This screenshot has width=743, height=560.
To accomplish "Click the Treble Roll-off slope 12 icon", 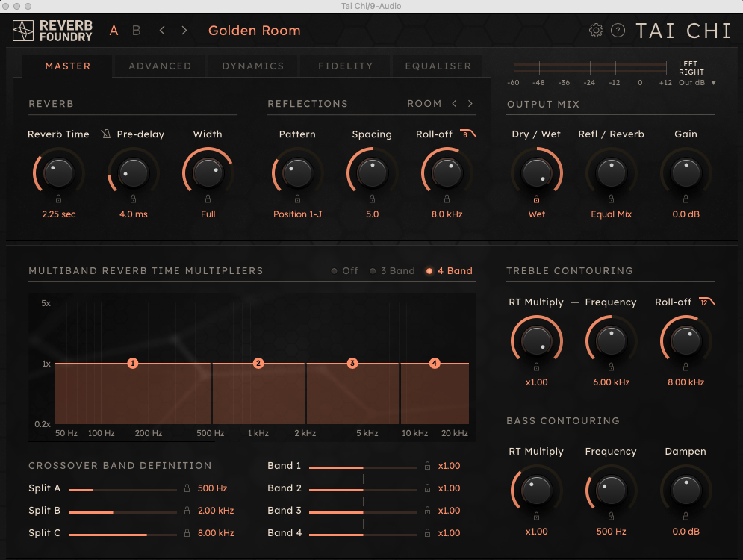I will click(x=707, y=302).
